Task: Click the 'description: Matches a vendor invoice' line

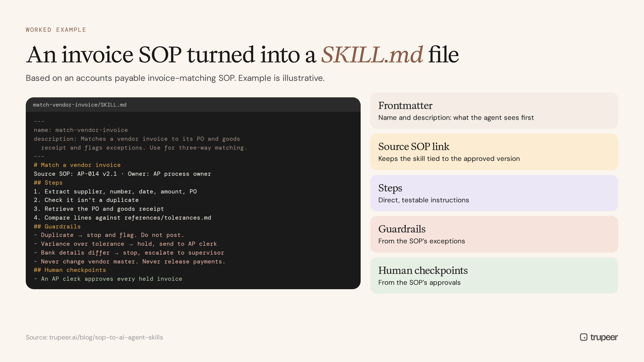Action: point(137,139)
